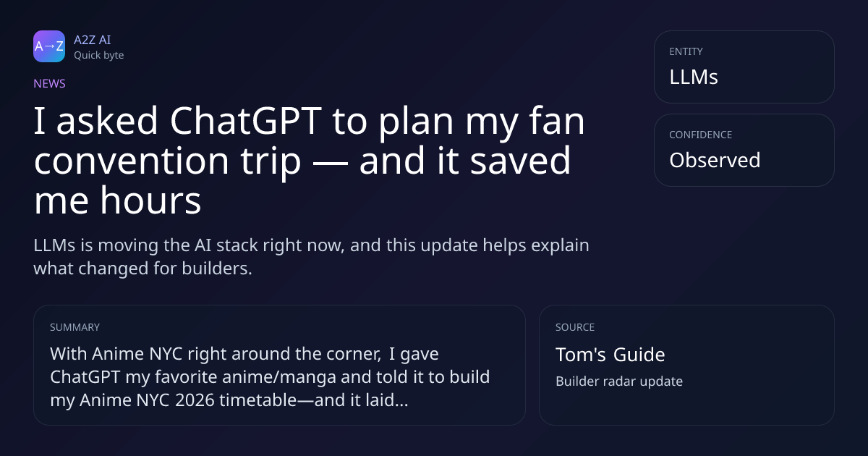Click the A→Z gradient logo icon

pyautogui.click(x=49, y=46)
